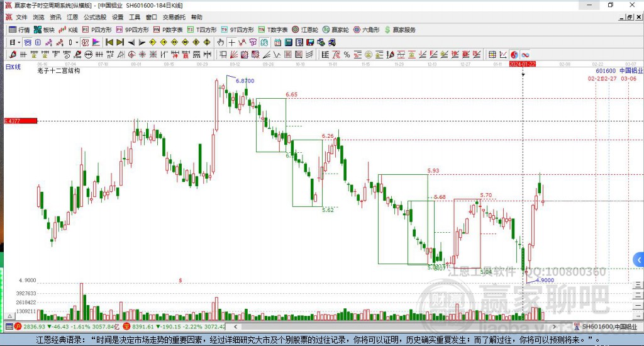
Task: Jump to the first bar with skip-start icon
Action: tap(109, 42)
